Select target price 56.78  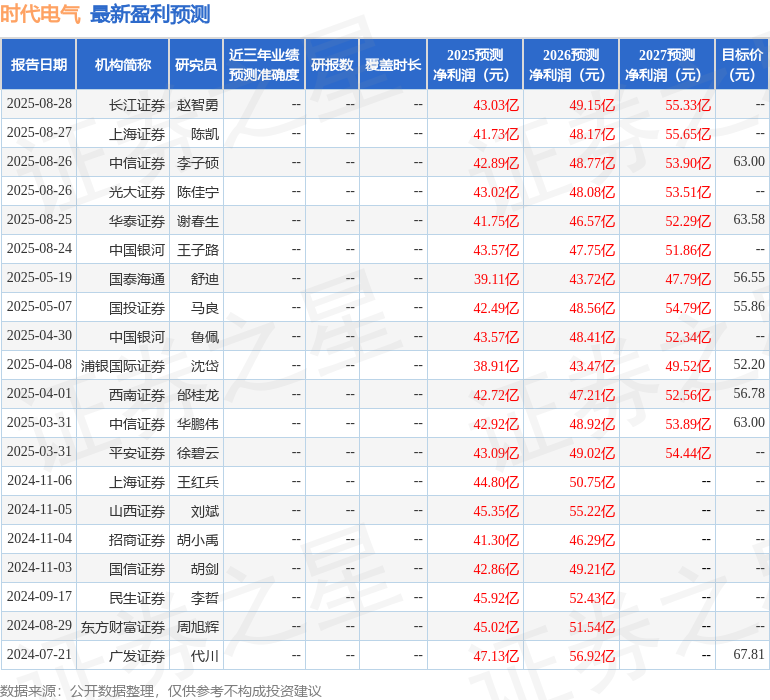(749, 393)
